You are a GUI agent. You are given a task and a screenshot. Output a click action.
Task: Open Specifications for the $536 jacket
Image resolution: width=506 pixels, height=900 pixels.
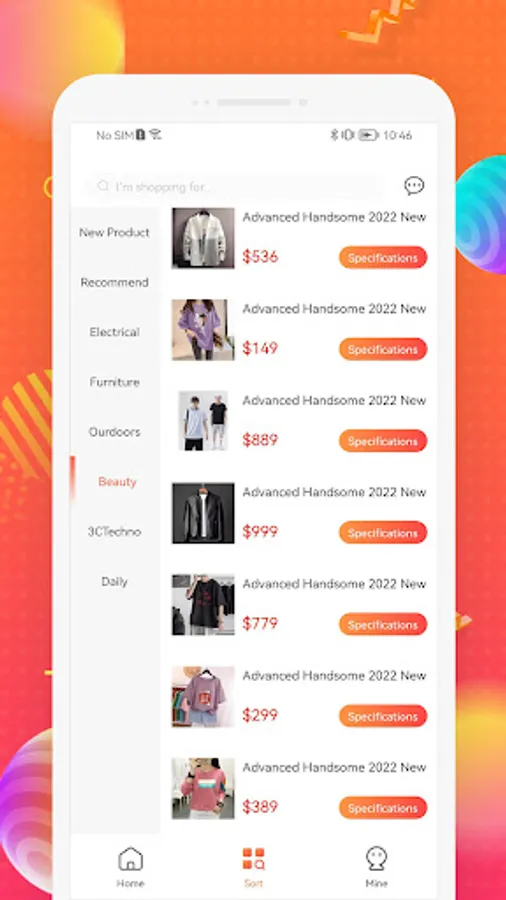click(383, 258)
